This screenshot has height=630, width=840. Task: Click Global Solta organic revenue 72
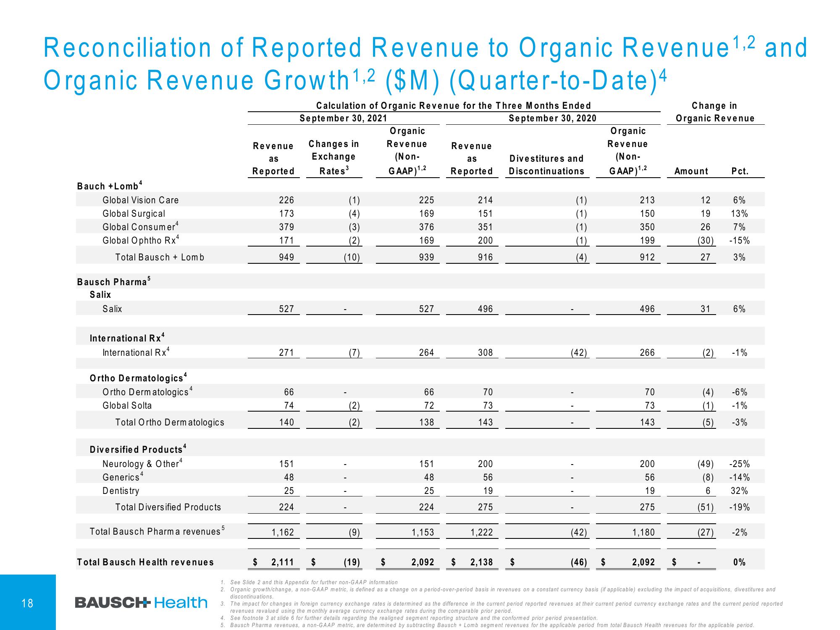pos(429,406)
